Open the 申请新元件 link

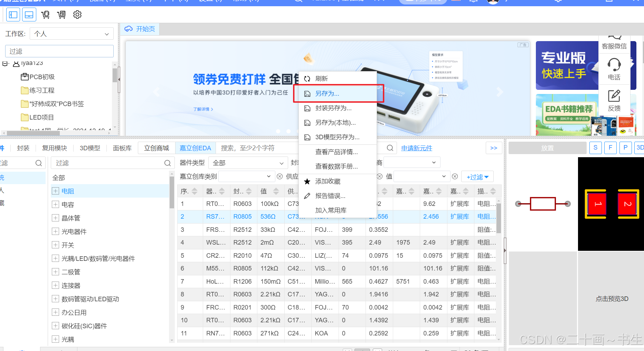pos(417,148)
